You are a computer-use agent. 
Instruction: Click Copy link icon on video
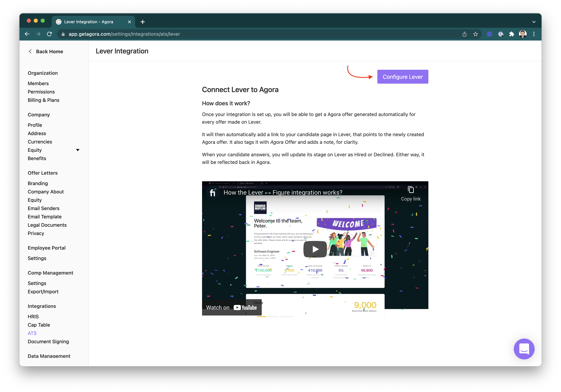[x=411, y=190]
